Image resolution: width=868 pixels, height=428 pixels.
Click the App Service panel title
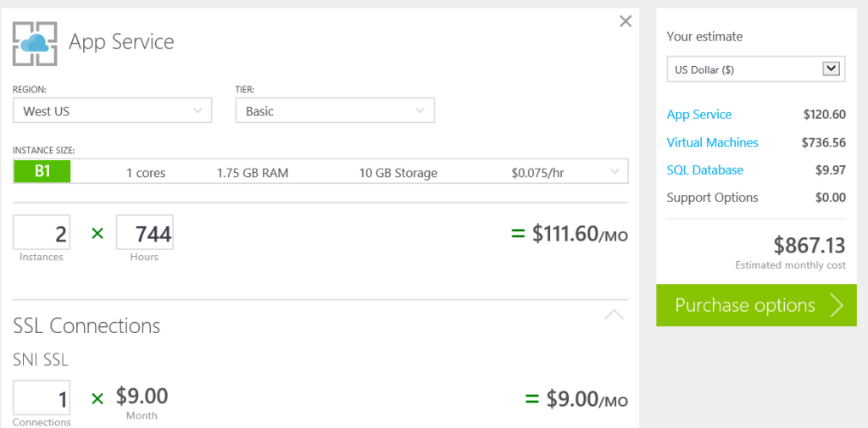coord(121,42)
